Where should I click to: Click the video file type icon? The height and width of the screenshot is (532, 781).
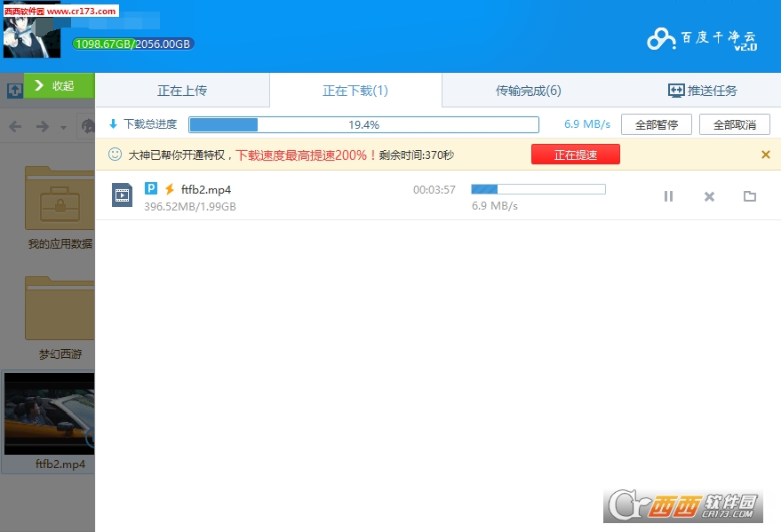[x=122, y=195]
